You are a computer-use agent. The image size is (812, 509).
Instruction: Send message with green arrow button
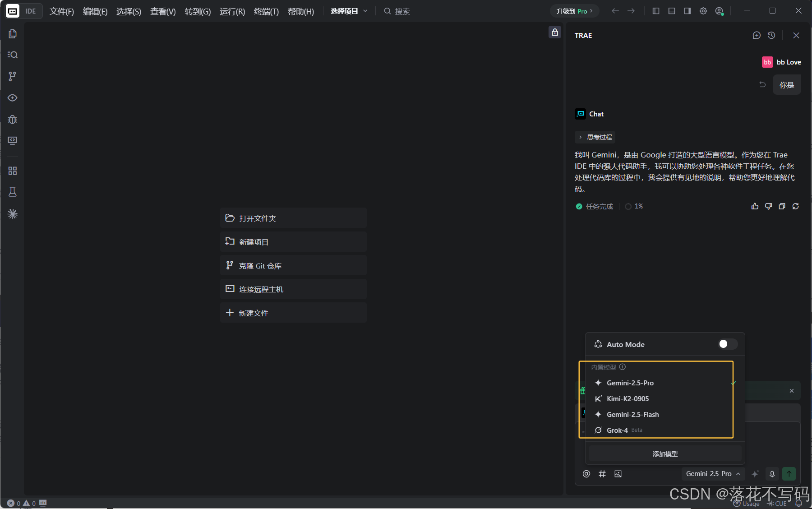click(789, 474)
